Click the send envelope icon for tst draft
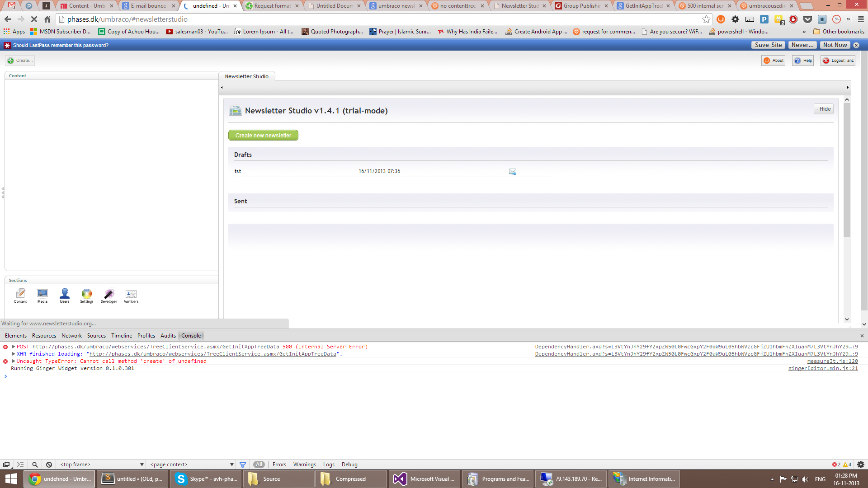868x488 pixels. pyautogui.click(x=513, y=172)
